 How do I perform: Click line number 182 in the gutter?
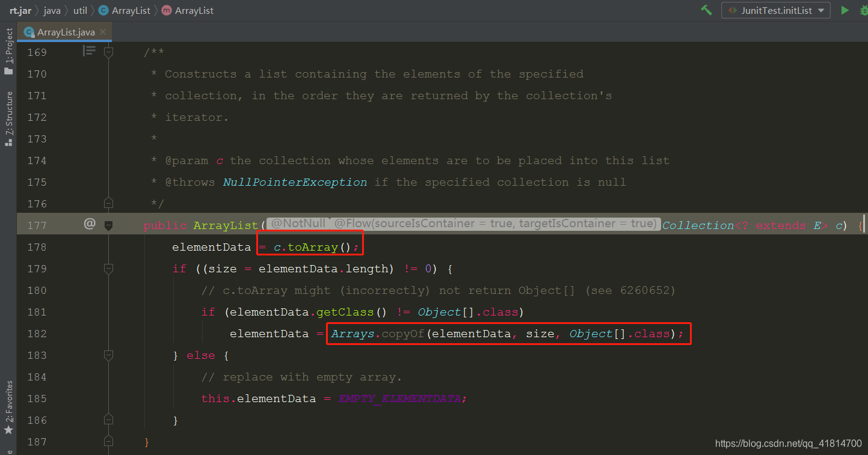pyautogui.click(x=37, y=334)
